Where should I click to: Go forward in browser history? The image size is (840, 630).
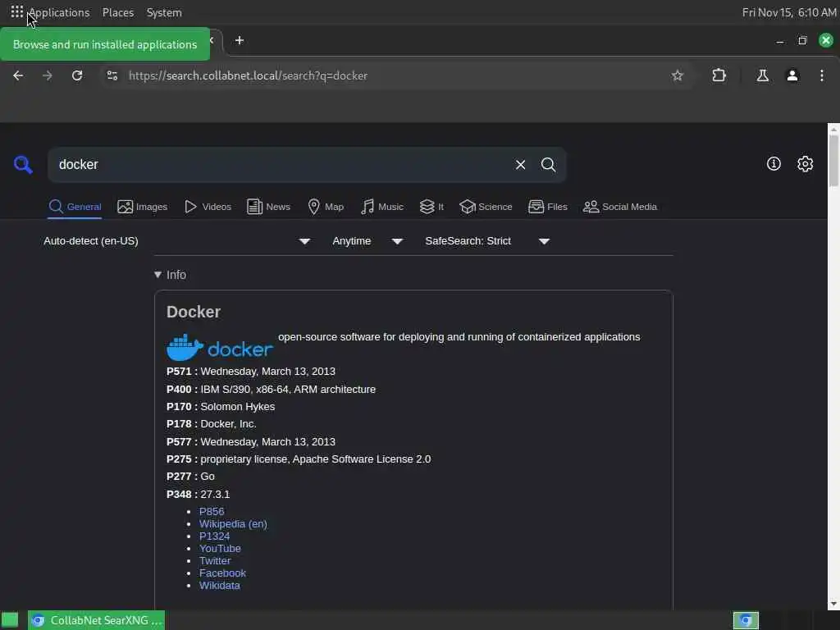coord(48,75)
